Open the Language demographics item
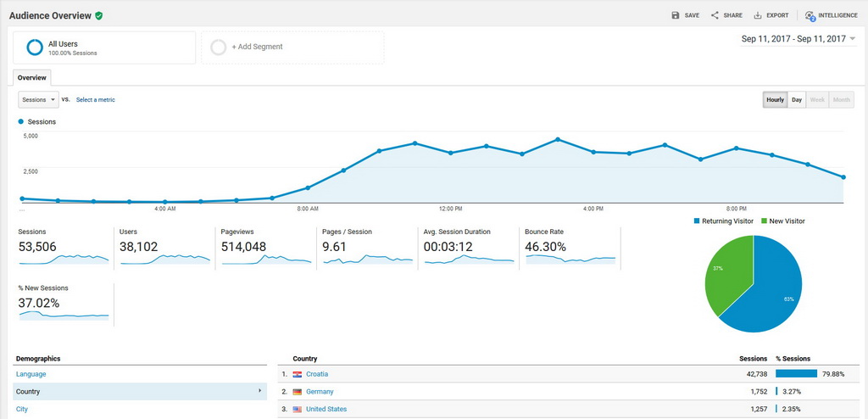The width and height of the screenshot is (868, 419). [x=31, y=374]
